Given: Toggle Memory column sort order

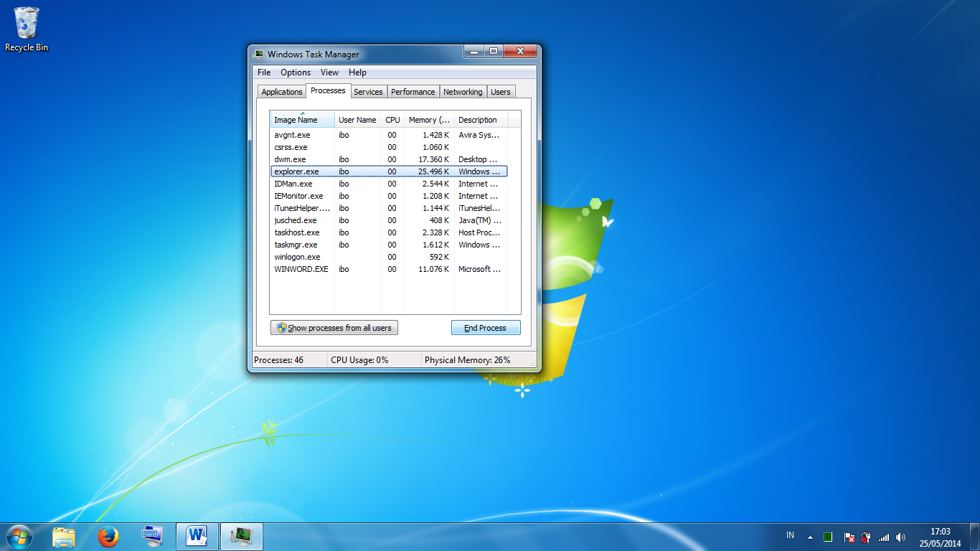Looking at the screenshot, I should [x=429, y=120].
